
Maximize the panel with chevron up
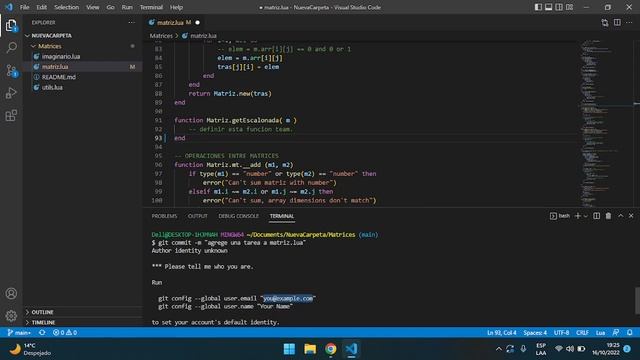[x=620, y=216]
